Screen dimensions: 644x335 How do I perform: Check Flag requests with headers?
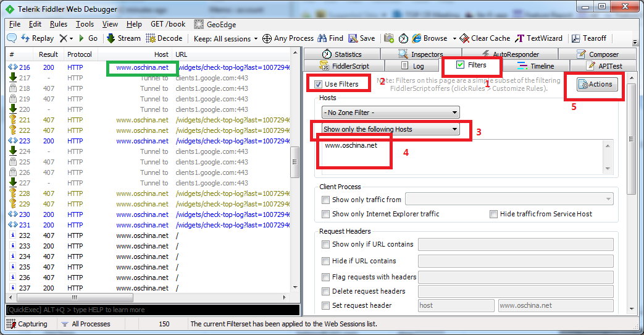point(325,277)
